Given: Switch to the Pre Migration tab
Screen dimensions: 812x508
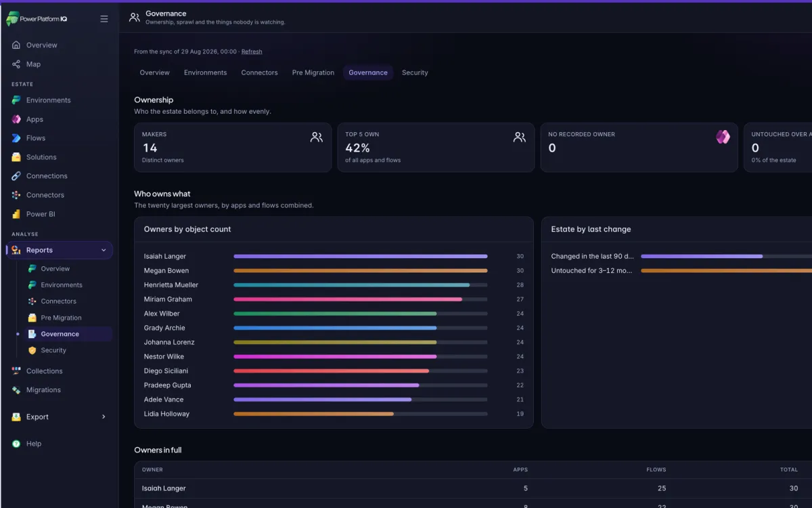Looking at the screenshot, I should tap(313, 72).
